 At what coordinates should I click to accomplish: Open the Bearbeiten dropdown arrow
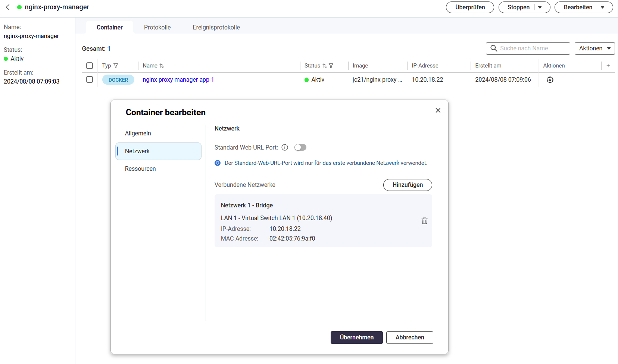pos(603,7)
